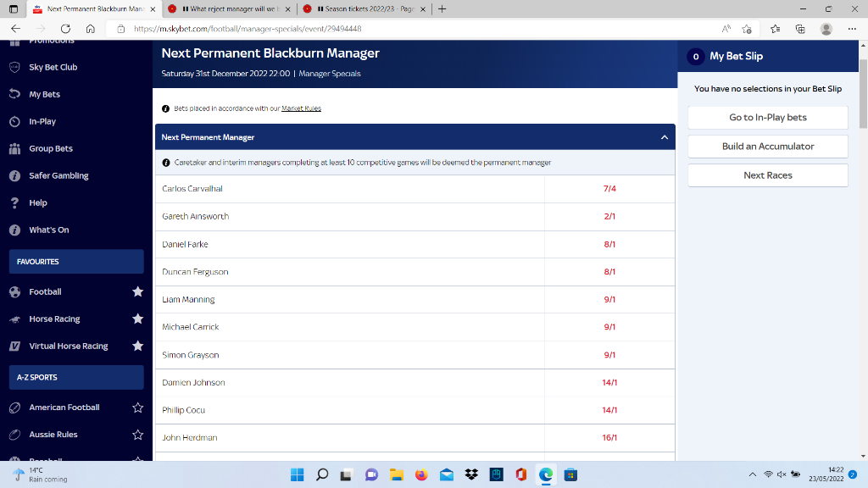Open the weather widget on taskbar
Image resolution: width=868 pixels, height=488 pixels.
click(40, 474)
